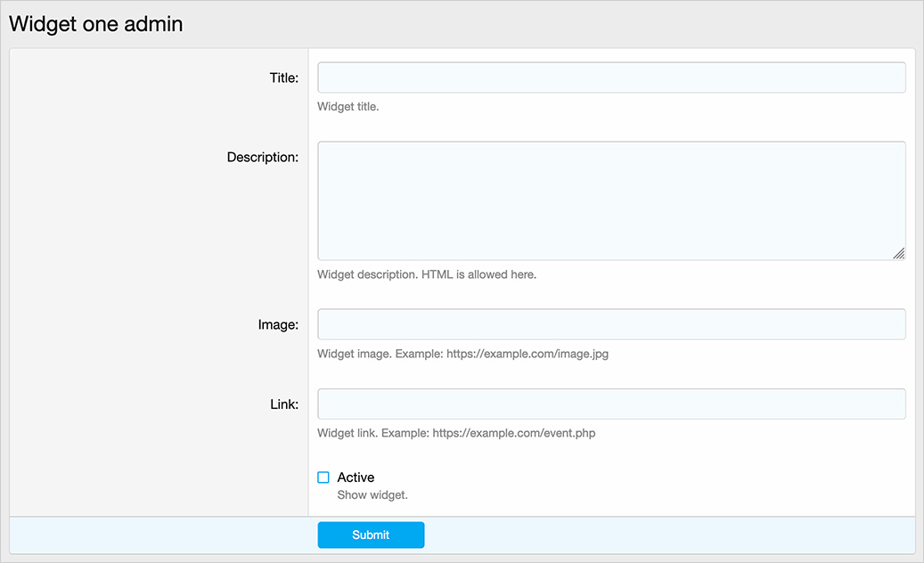Image resolution: width=924 pixels, height=563 pixels.
Task: Click the 'Link:' field label
Action: click(283, 404)
